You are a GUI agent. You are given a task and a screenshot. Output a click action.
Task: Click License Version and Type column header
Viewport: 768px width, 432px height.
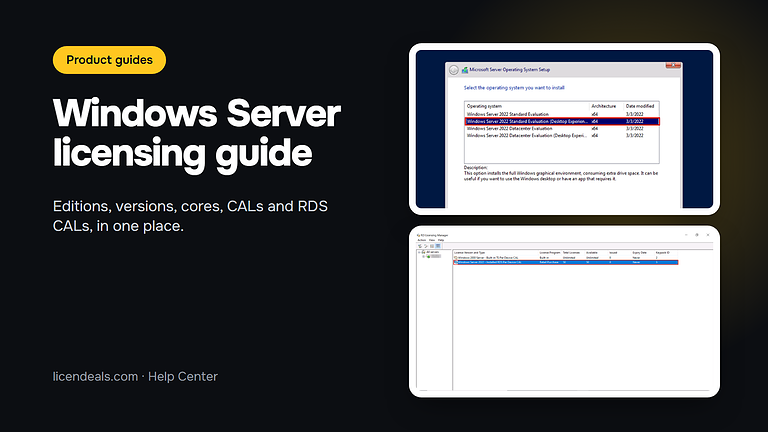point(469,253)
